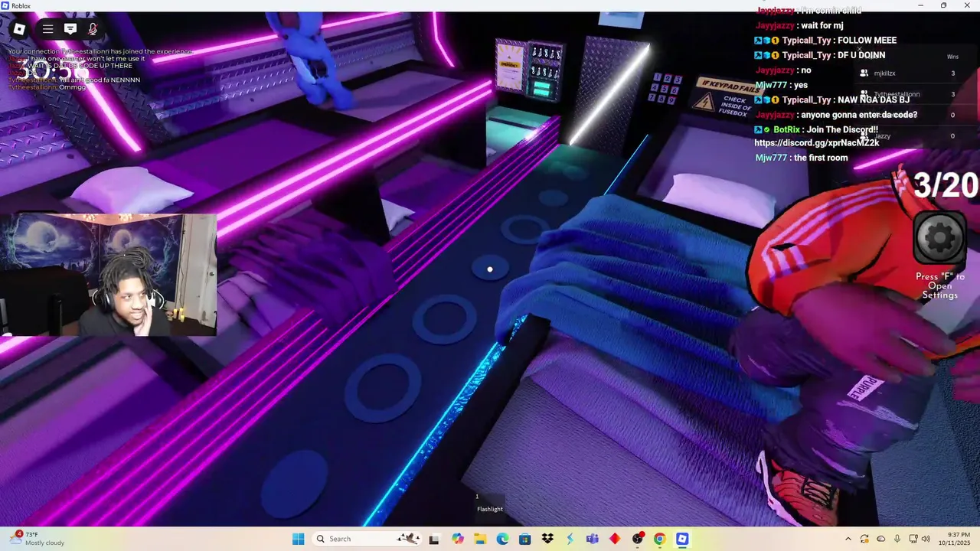This screenshot has height=551, width=980.
Task: Open the Windows Start menu
Action: coord(298,539)
